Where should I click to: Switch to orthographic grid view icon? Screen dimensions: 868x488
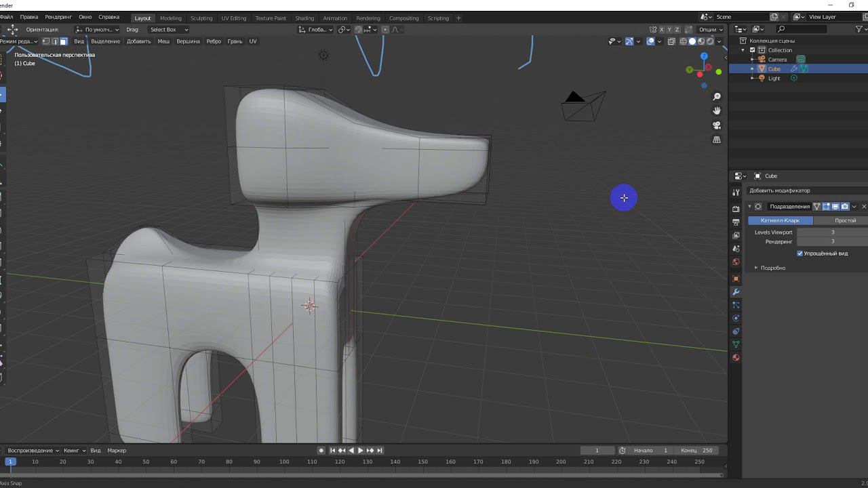point(717,140)
